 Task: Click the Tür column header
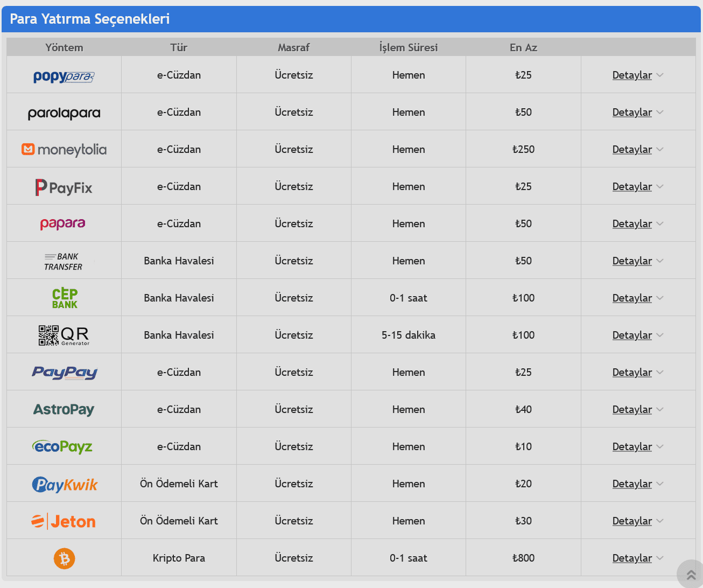pyautogui.click(x=179, y=47)
